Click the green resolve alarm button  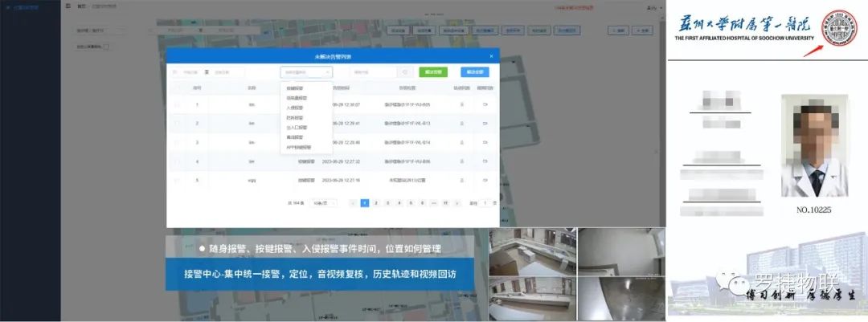pyautogui.click(x=432, y=71)
